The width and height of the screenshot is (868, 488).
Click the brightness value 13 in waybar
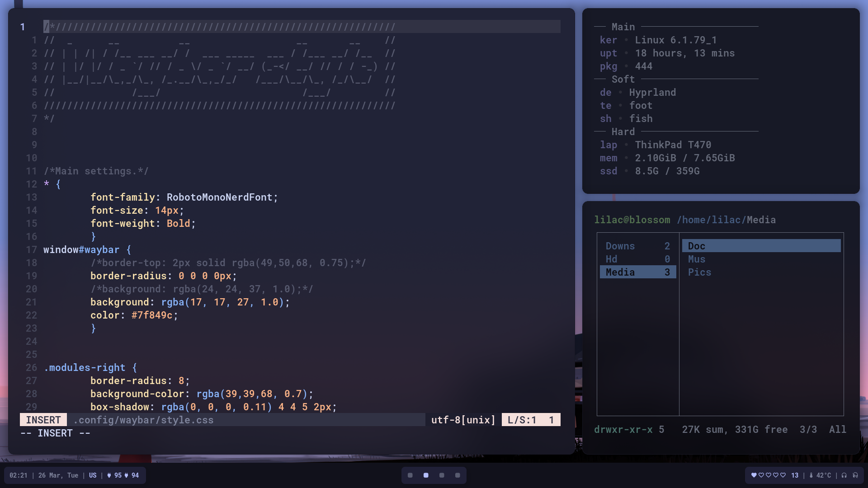795,475
